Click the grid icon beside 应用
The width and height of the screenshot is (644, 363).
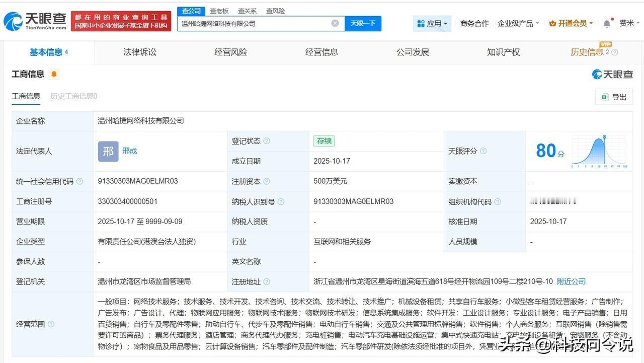[420, 23]
